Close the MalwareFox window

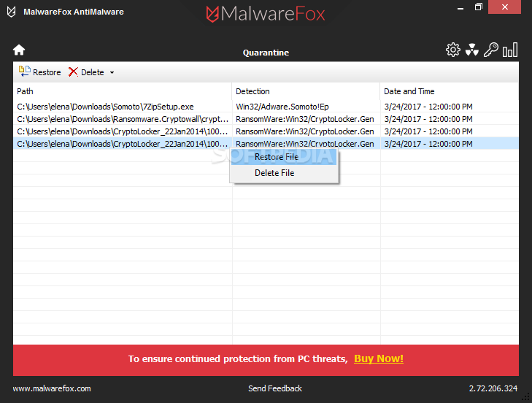[x=504, y=7]
